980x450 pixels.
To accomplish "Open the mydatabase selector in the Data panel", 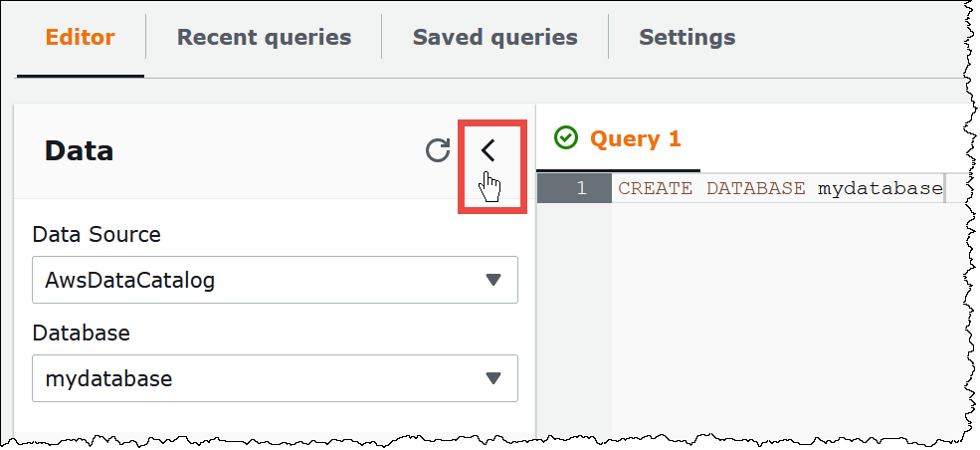I will tap(274, 378).
